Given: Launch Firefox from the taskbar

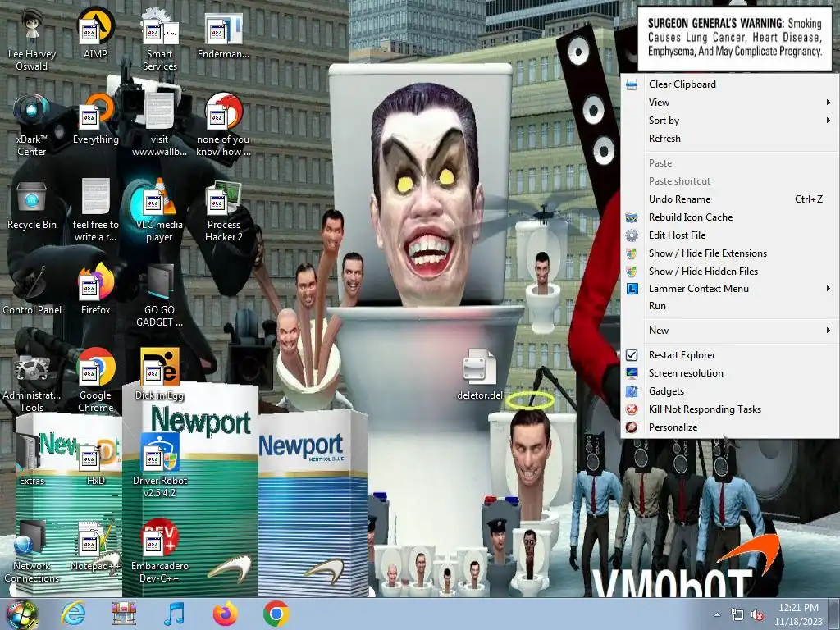Looking at the screenshot, I should point(225,614).
